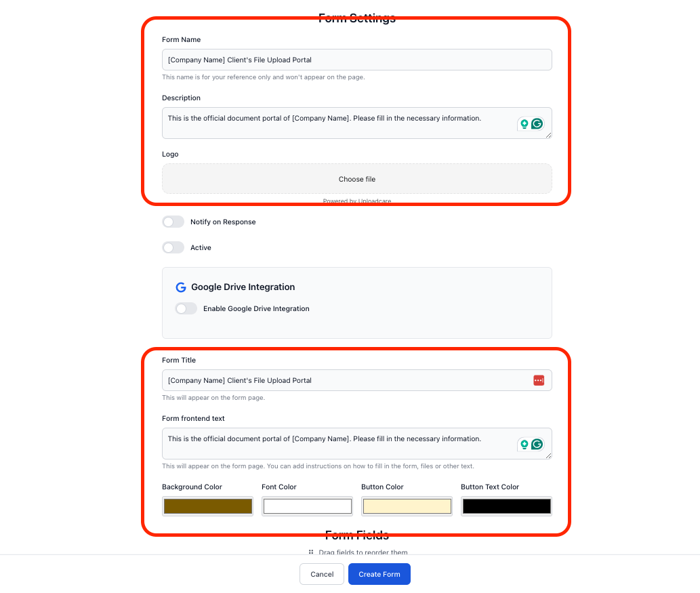Click the red password manager icon in Form Title
This screenshot has height=593, width=700.
[x=539, y=380]
